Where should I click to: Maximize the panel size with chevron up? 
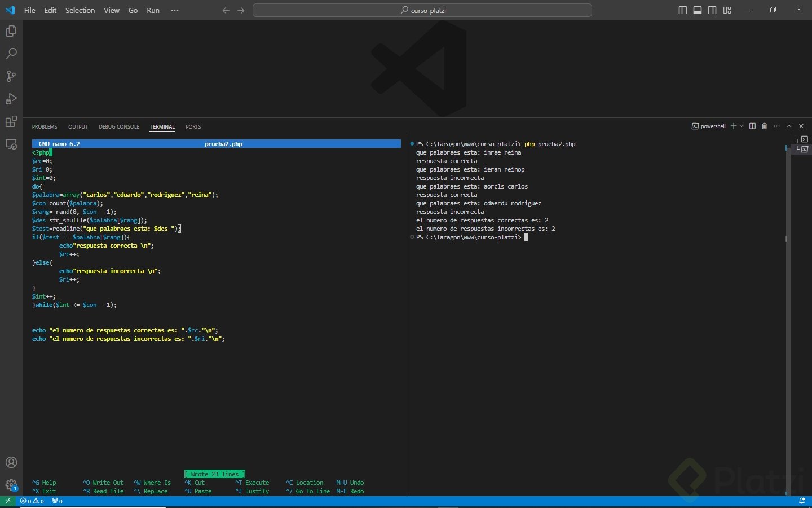[789, 126]
